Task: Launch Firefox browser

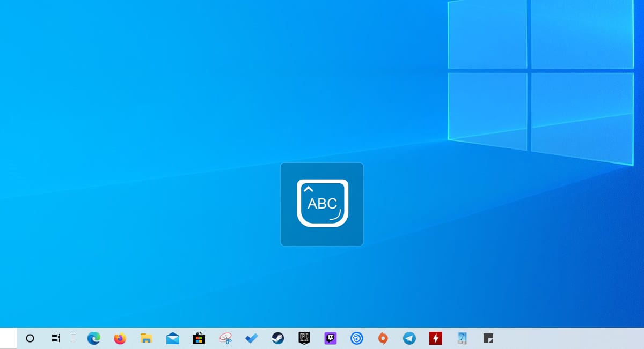Action: [120, 338]
